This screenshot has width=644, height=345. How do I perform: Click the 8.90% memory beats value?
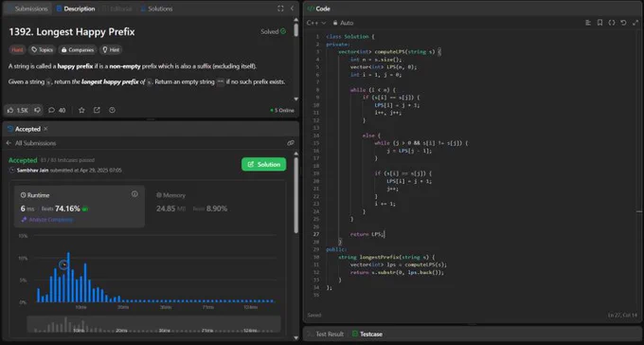tap(217, 209)
